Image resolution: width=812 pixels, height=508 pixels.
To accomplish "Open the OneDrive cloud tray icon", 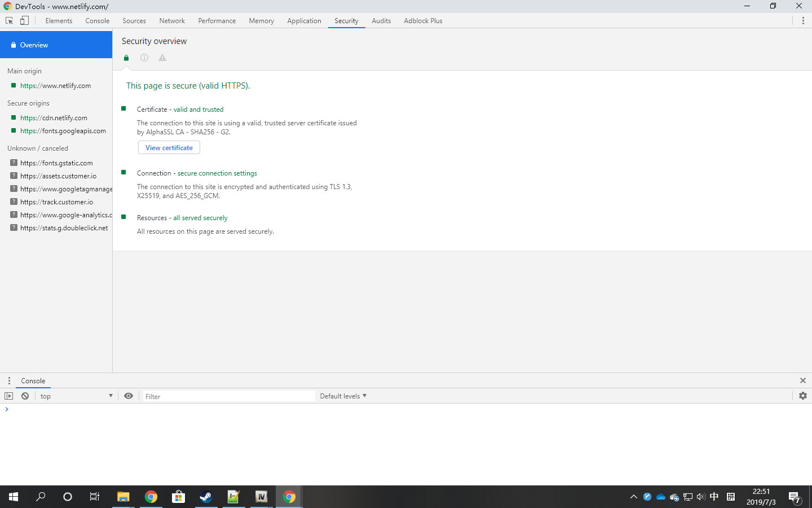I will tap(661, 497).
